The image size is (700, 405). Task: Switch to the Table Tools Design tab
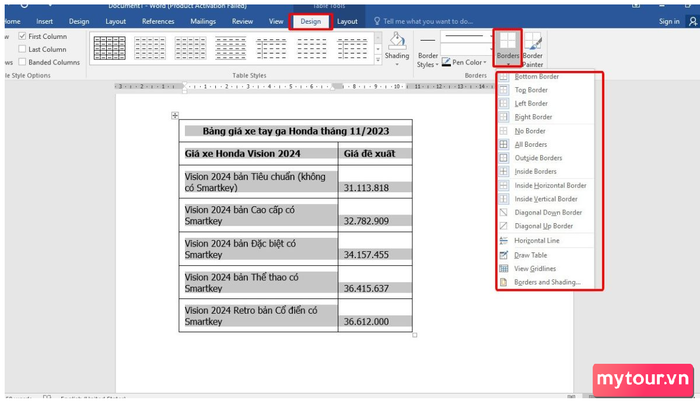coord(310,21)
